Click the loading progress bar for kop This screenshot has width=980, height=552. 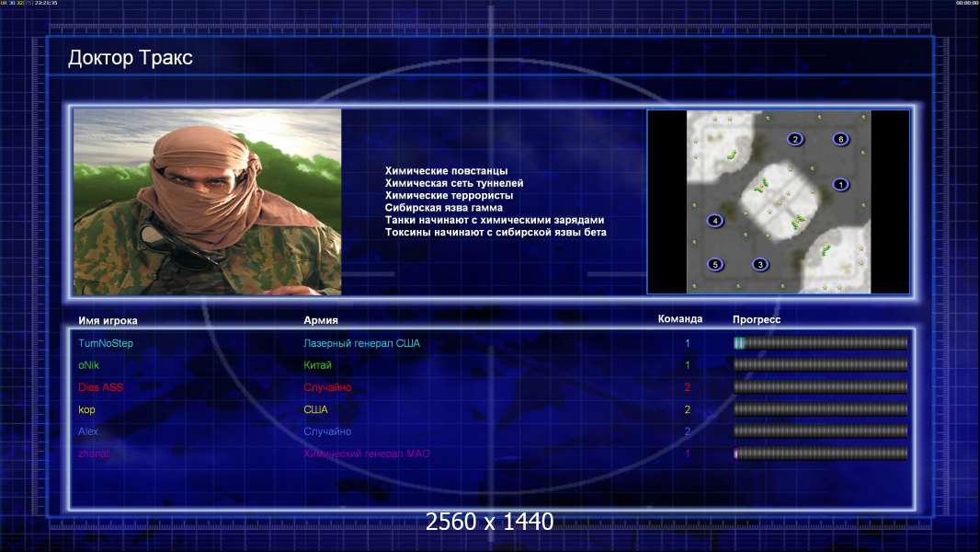[821, 409]
